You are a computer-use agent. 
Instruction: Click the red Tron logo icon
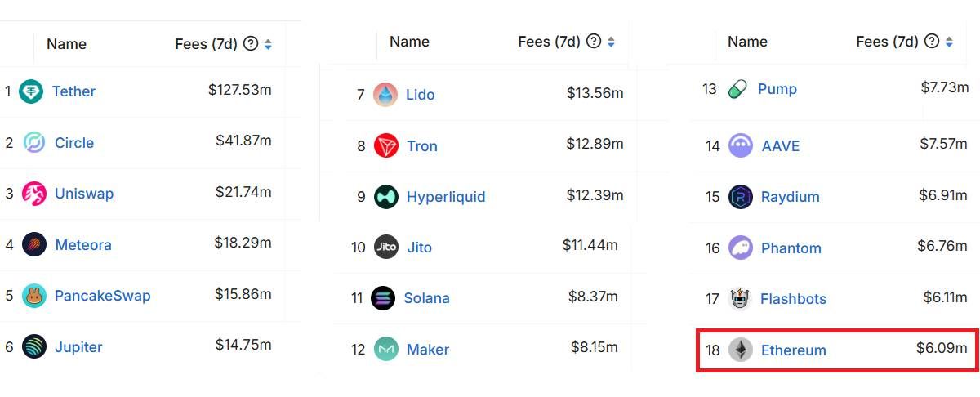click(x=386, y=146)
